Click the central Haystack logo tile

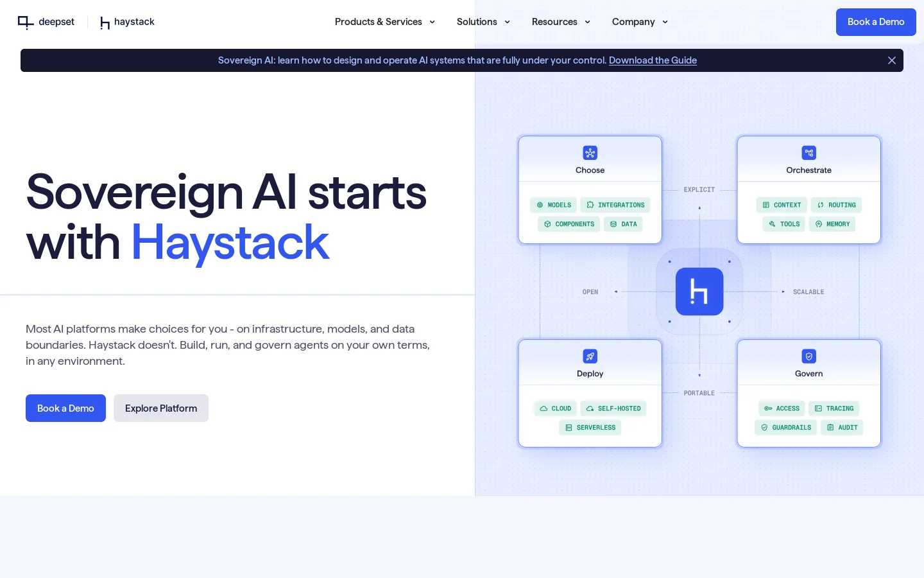[699, 292]
